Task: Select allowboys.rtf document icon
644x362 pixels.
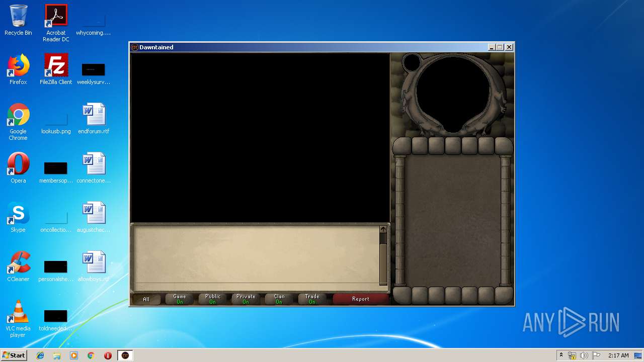Action: 94,266
